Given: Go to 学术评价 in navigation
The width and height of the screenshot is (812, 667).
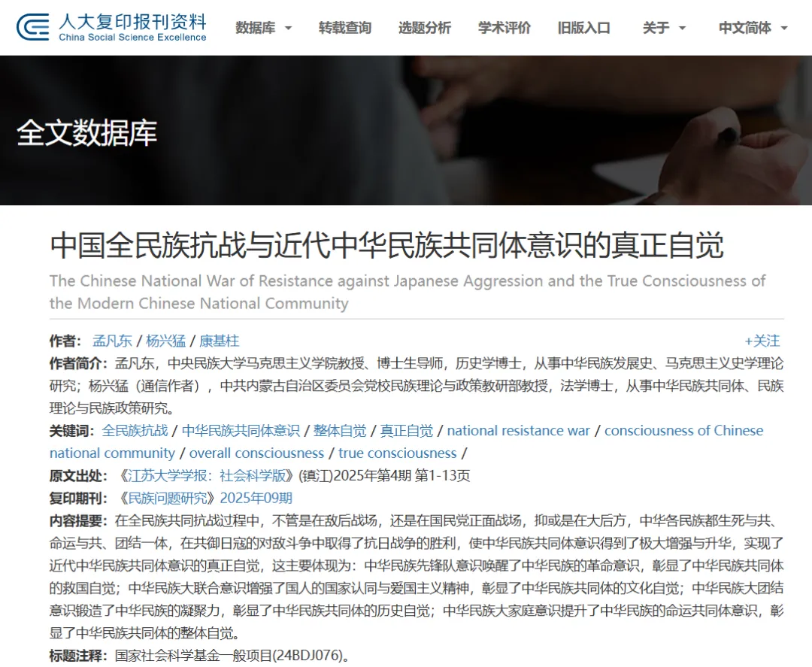Looking at the screenshot, I should coord(504,28).
